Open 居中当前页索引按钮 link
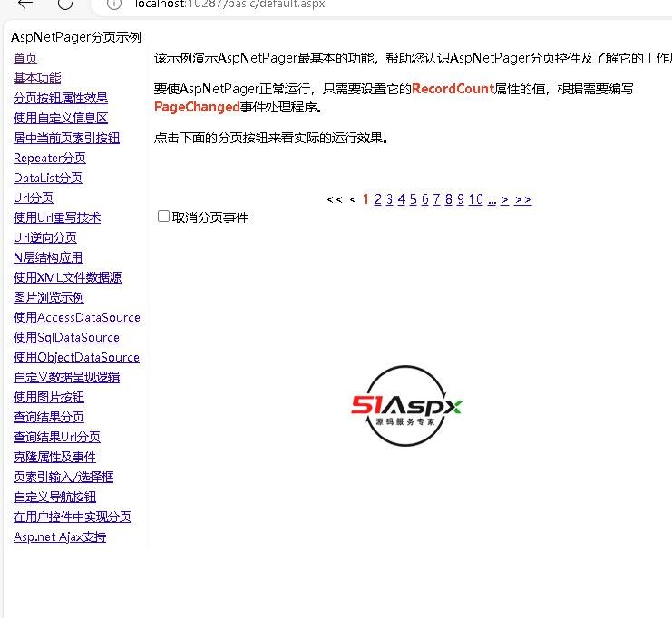Screen dimensions: 672x618 click(66, 138)
